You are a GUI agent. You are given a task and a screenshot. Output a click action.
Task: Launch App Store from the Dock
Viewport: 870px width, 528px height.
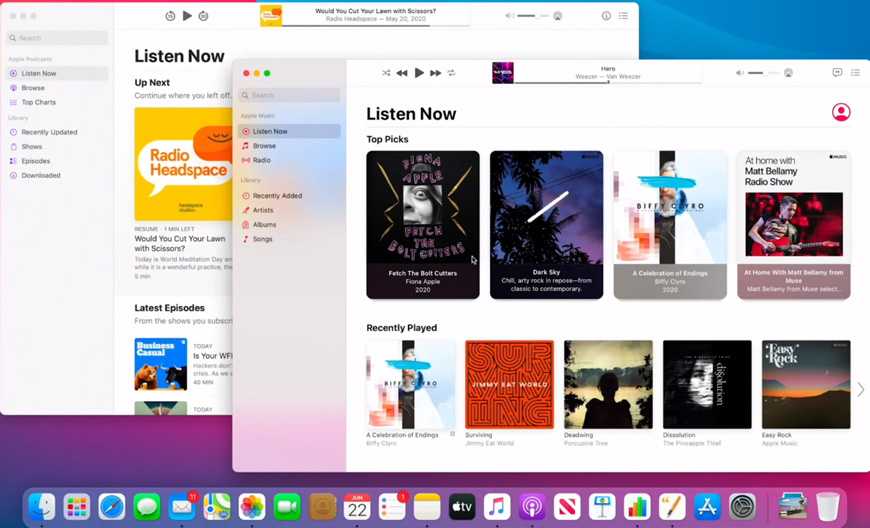[707, 506]
